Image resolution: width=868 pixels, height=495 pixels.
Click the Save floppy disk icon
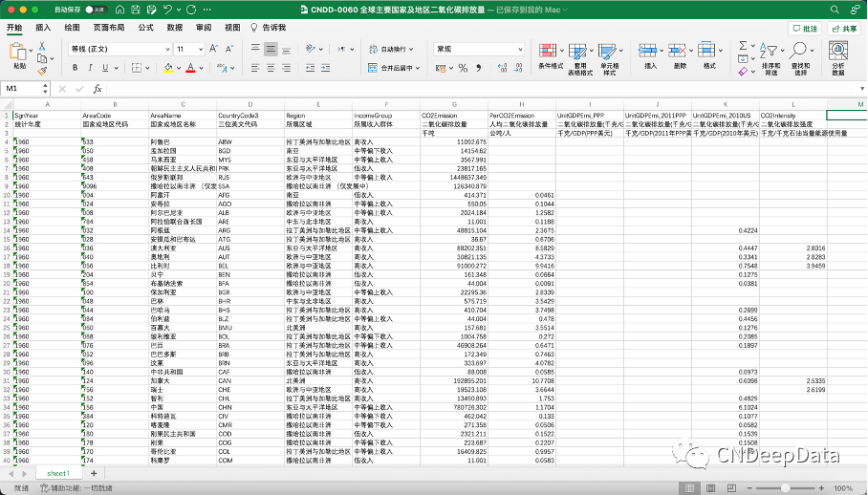click(136, 10)
